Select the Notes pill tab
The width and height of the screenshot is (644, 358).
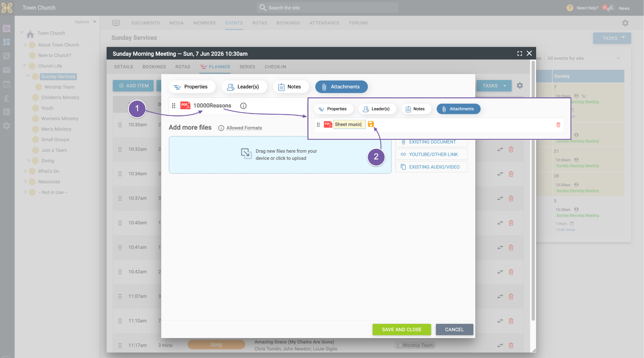(x=291, y=87)
